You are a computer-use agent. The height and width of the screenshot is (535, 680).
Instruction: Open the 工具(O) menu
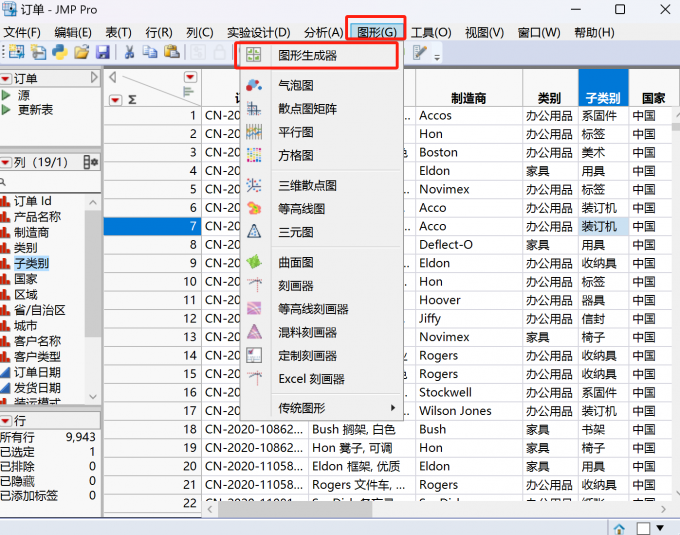[431, 33]
